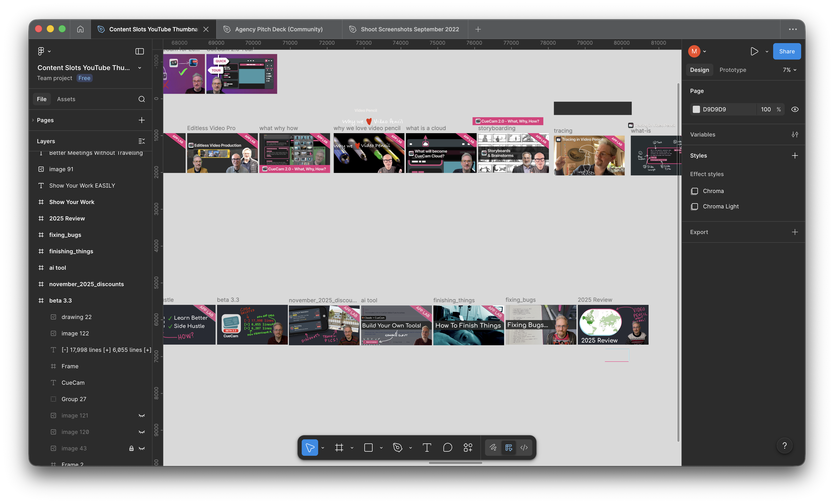This screenshot has height=504, width=834.
Task: Switch to the Prototype tab
Action: [733, 70]
